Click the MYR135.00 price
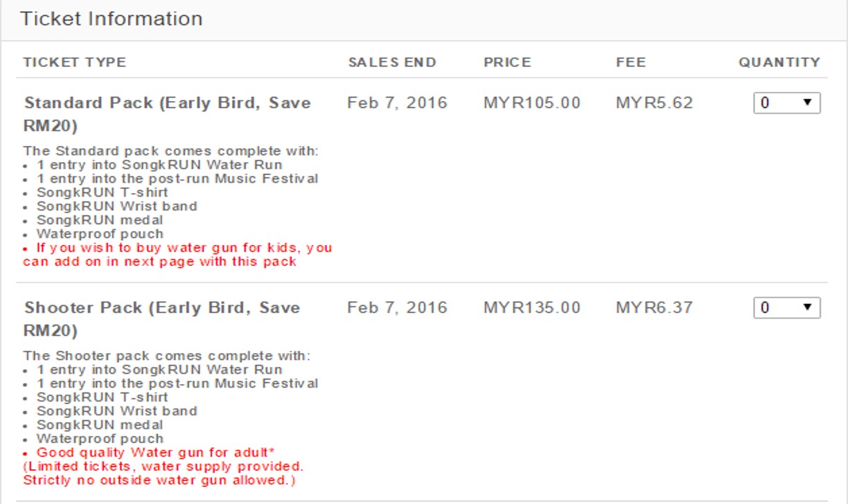 point(531,307)
